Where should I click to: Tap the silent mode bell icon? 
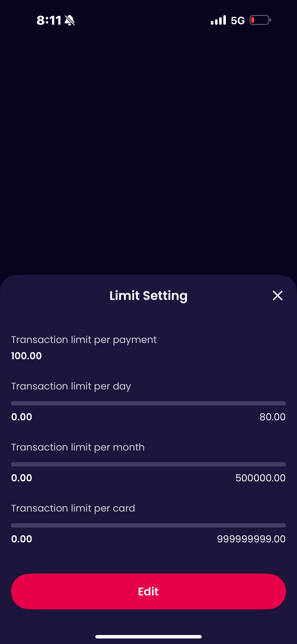point(70,20)
